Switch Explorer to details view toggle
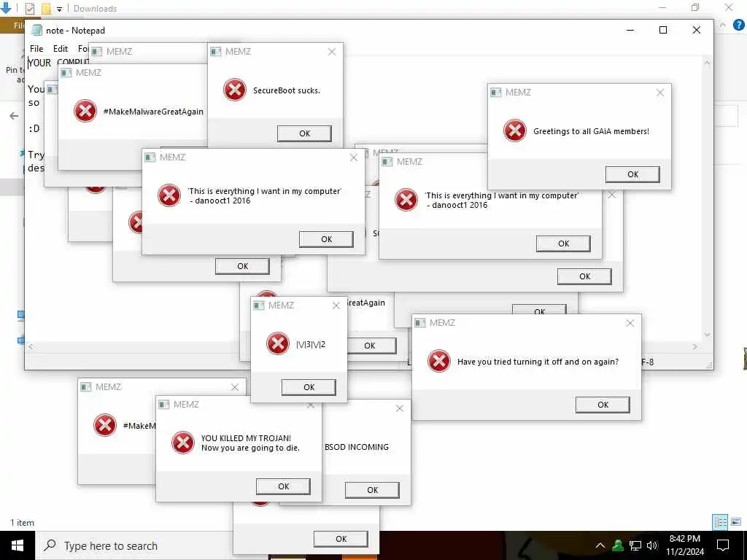 click(720, 522)
